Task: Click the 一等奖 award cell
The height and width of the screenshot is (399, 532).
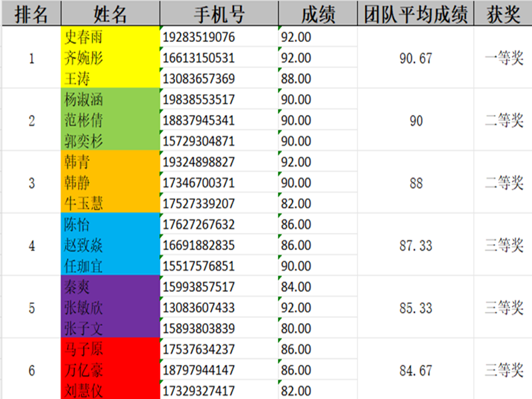Action: [x=503, y=57]
